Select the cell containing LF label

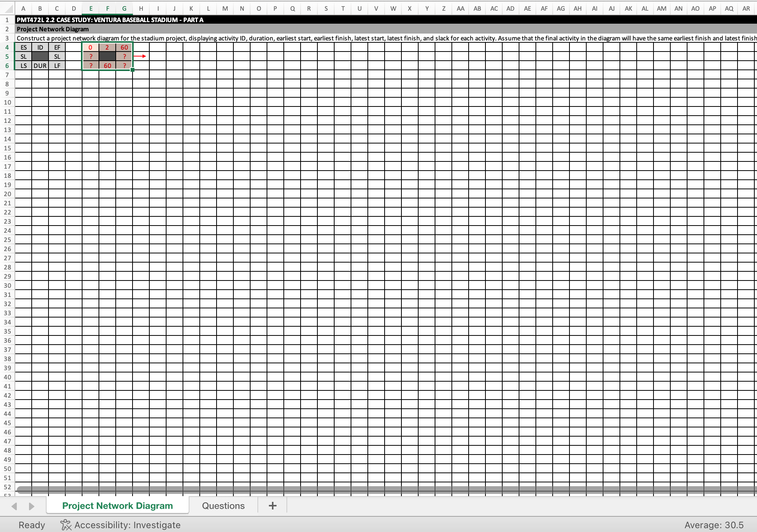(x=57, y=65)
